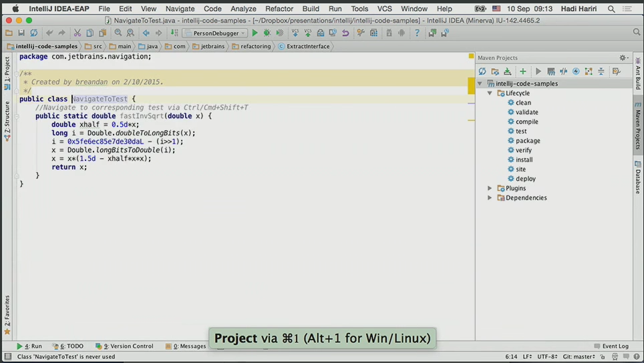Expand the Dependencies tree node

point(490,198)
